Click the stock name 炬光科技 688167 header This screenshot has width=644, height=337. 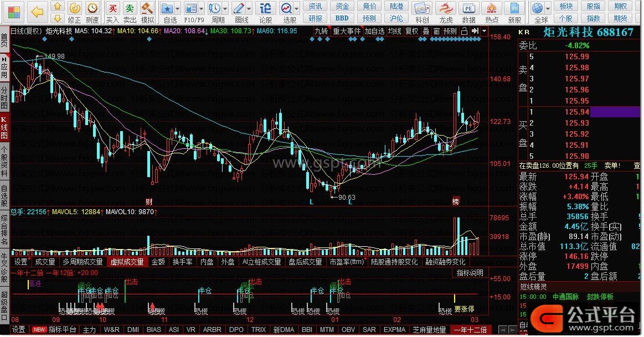(588, 32)
